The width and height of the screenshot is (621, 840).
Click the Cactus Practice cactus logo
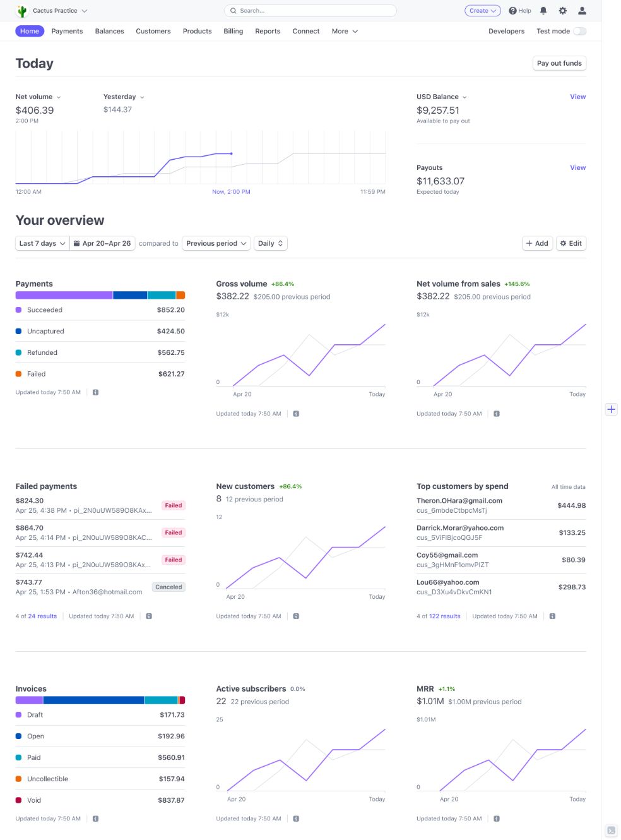(22, 11)
